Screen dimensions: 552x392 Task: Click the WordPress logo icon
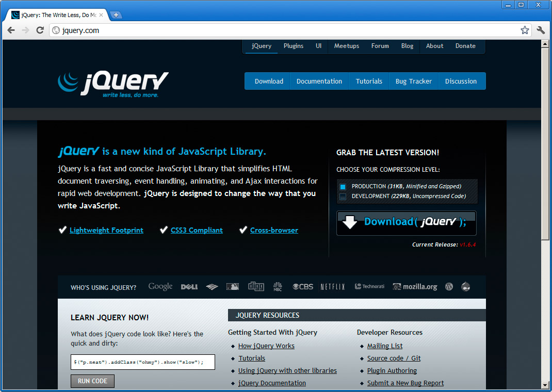pos(449,287)
